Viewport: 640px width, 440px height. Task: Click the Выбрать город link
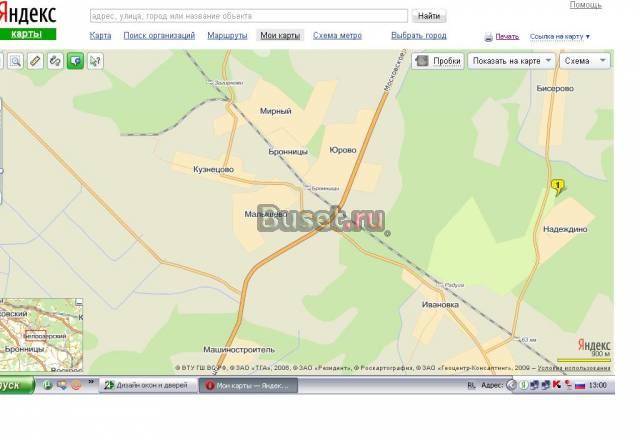click(x=419, y=36)
